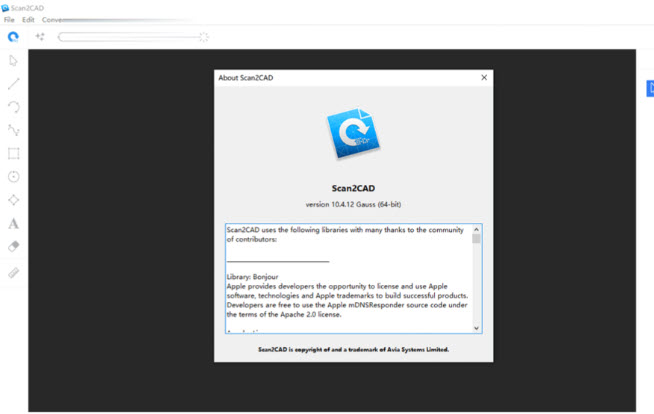Choose the Polyline tool
654x414 pixels.
(x=13, y=130)
